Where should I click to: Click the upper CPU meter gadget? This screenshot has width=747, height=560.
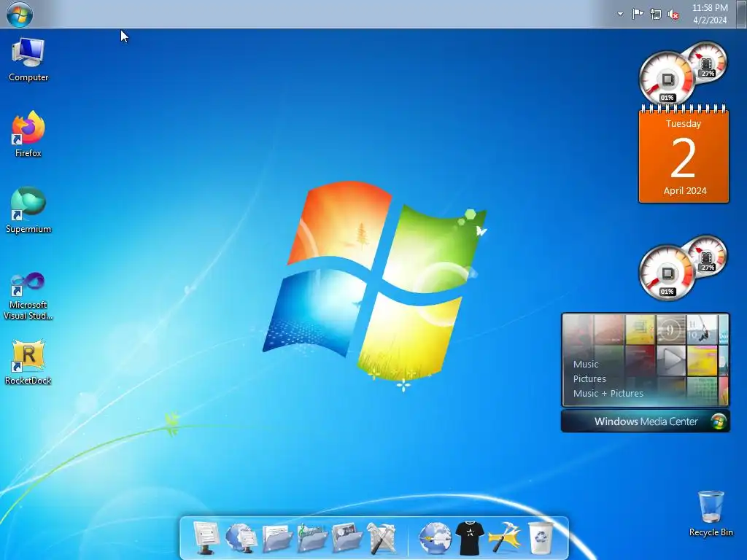tap(667, 79)
